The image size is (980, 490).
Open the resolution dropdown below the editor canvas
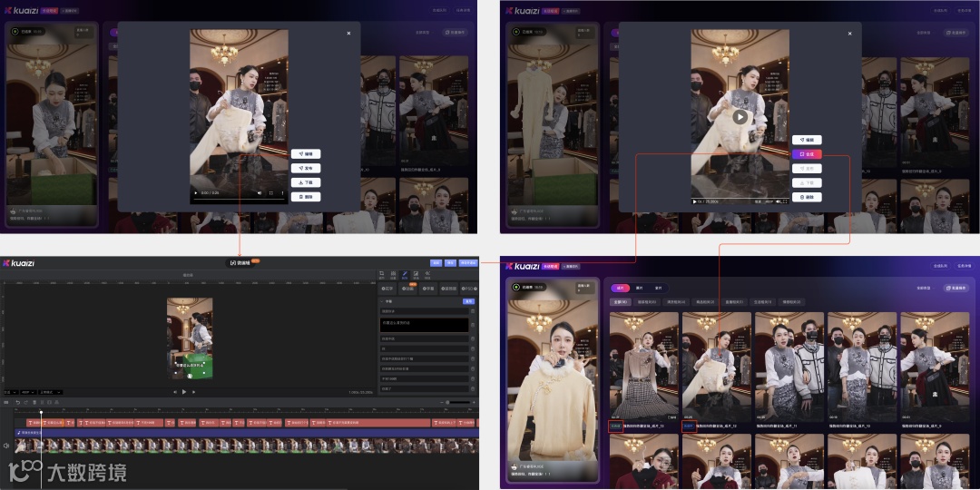click(x=28, y=392)
